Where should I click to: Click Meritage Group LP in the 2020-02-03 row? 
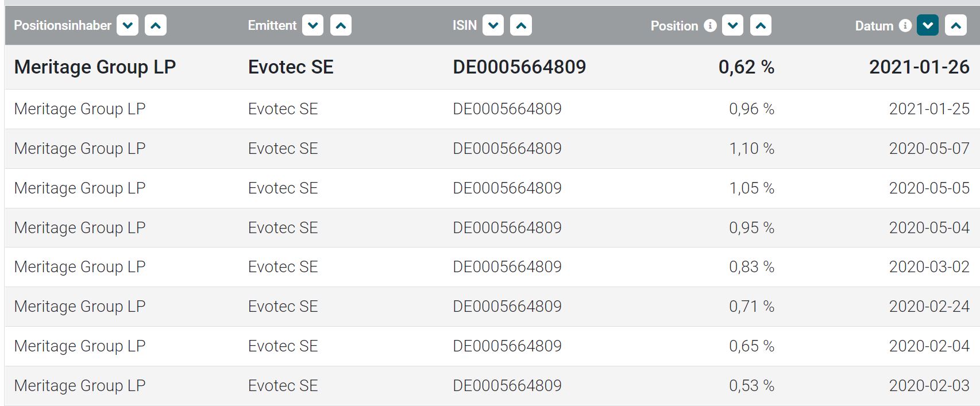pyautogui.click(x=80, y=386)
